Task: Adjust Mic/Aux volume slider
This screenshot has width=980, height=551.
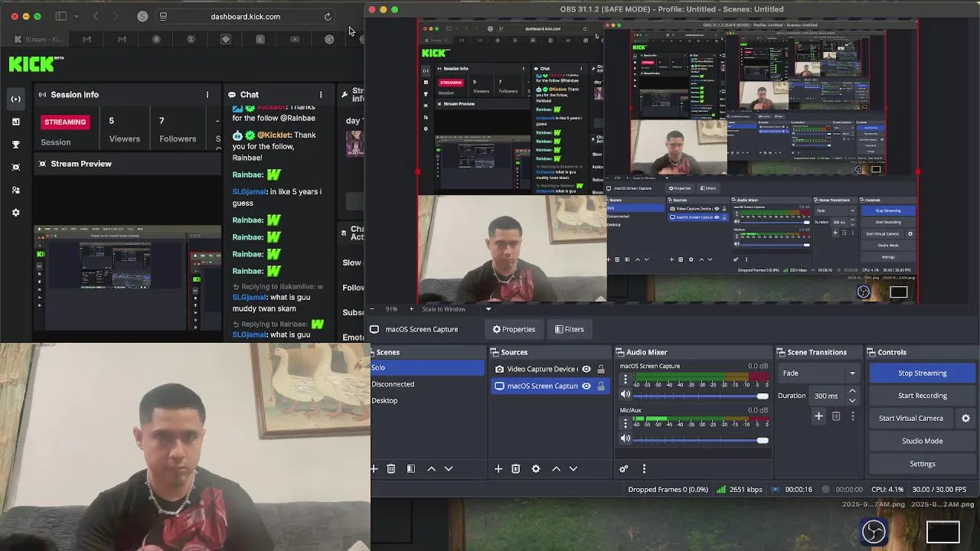Action: click(x=701, y=440)
